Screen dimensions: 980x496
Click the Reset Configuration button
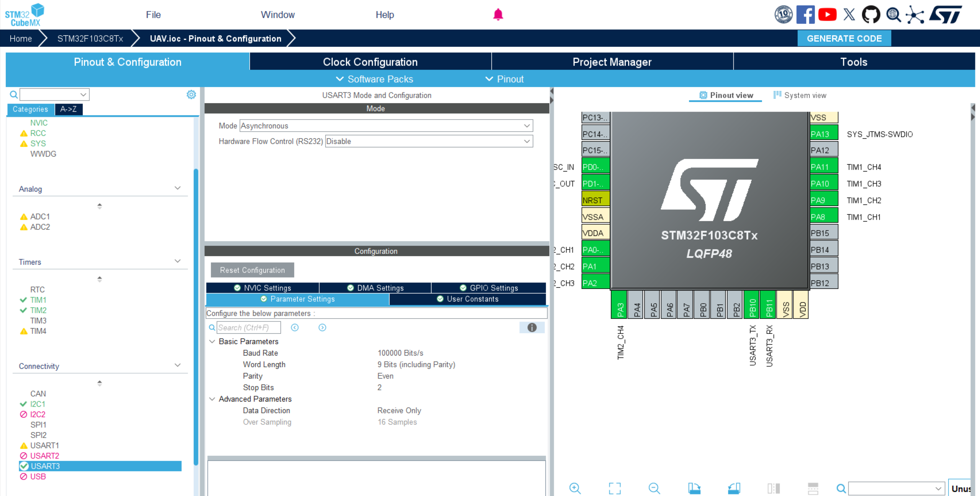252,270
